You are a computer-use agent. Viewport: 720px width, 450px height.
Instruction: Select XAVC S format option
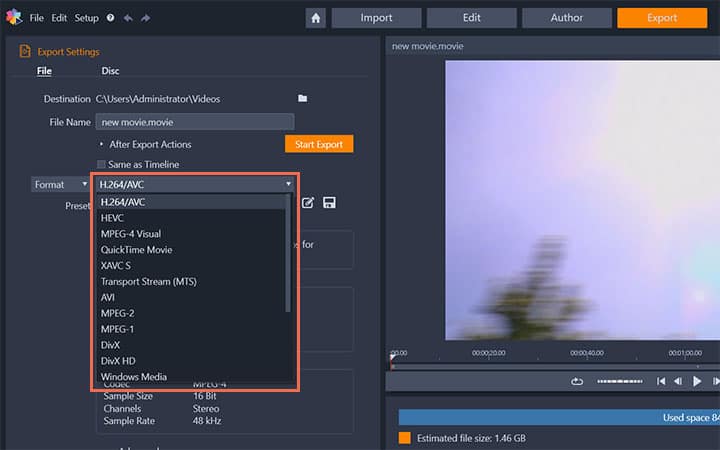point(191,265)
